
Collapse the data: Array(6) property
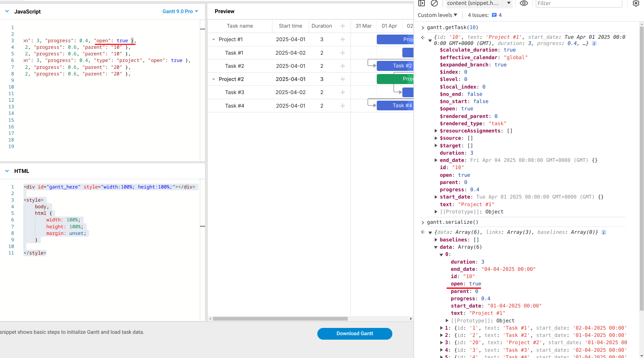point(436,247)
